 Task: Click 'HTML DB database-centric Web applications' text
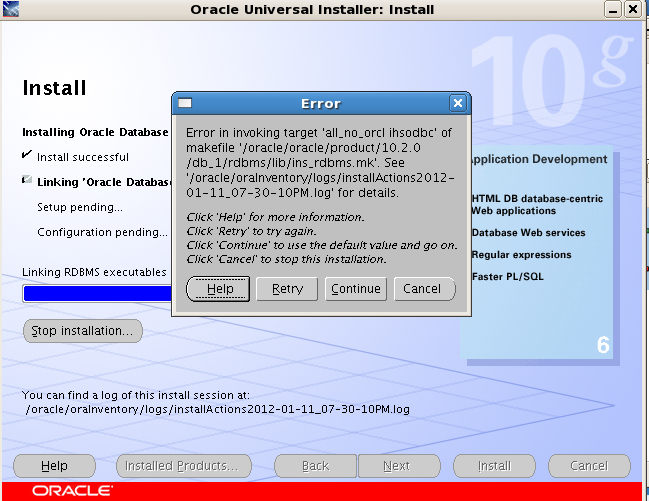click(537, 205)
